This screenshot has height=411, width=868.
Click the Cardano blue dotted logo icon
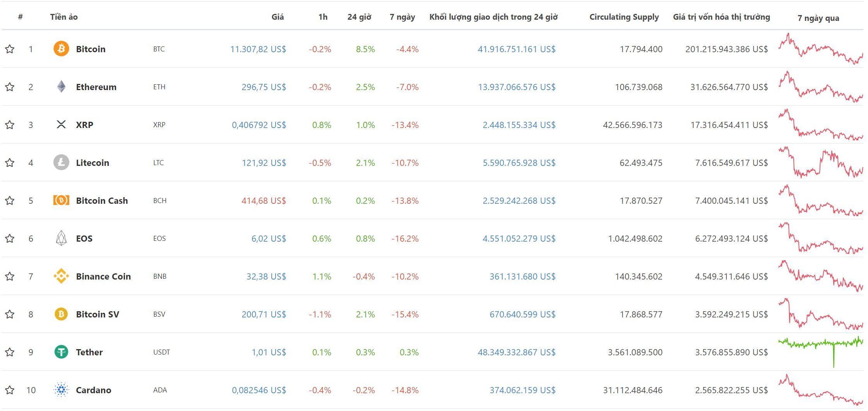61,390
